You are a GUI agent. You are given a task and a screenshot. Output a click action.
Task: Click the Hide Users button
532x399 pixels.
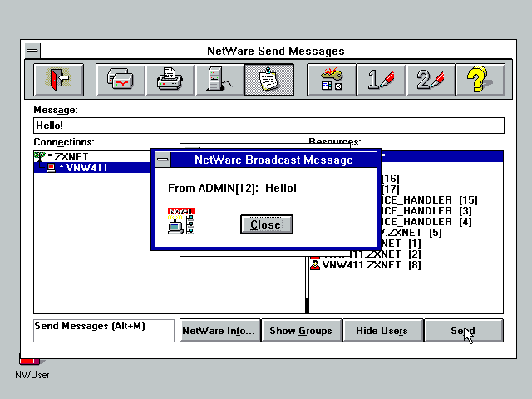tap(383, 331)
